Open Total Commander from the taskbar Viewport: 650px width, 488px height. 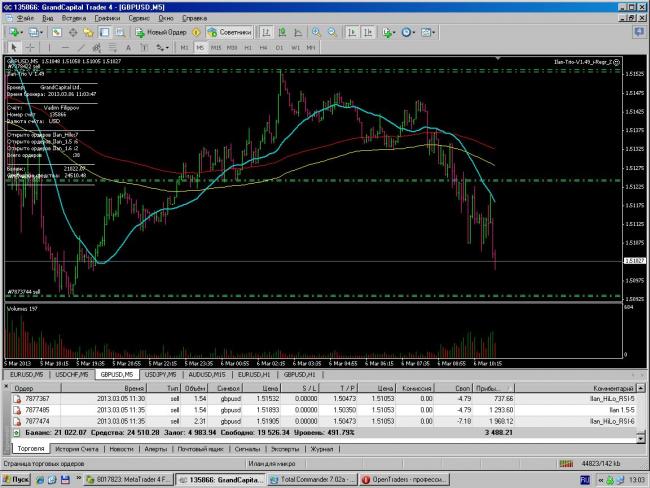tap(308, 479)
